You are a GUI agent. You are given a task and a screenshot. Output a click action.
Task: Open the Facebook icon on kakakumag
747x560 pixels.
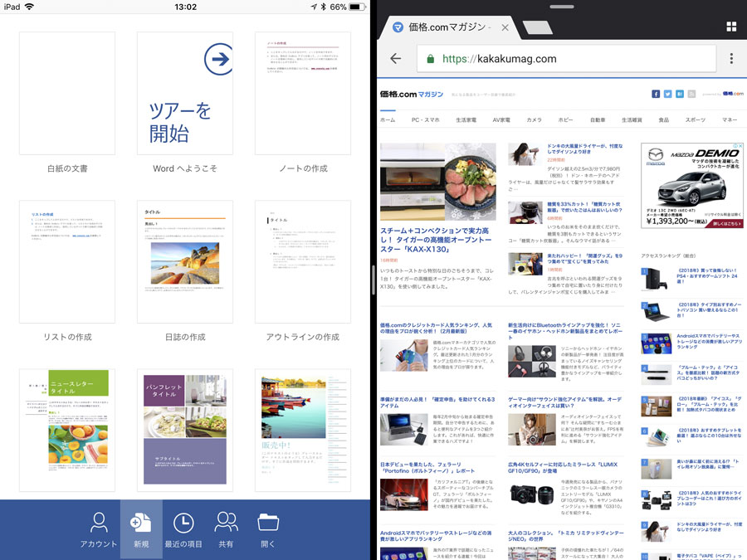click(x=656, y=94)
